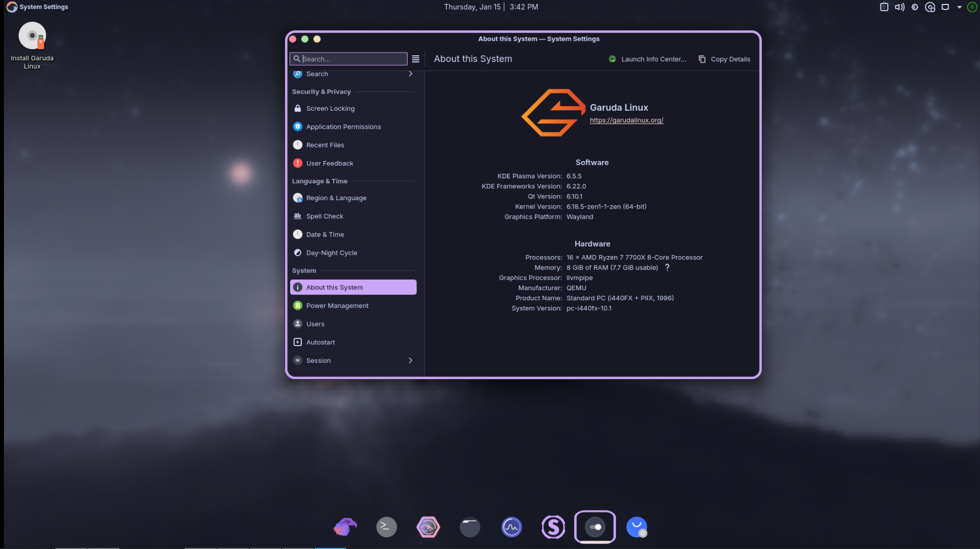Select About this System in sidebar
Screen dimensions: 980x549
(353, 287)
